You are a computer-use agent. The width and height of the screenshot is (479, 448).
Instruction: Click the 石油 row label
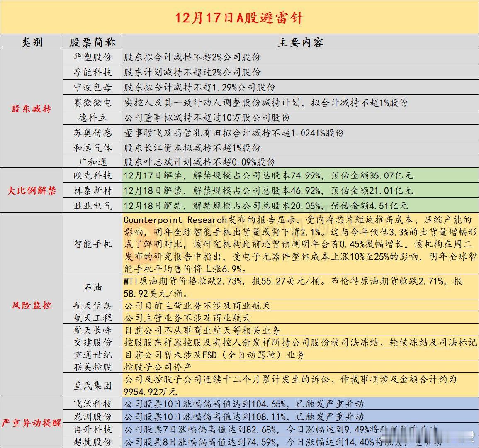click(x=92, y=287)
